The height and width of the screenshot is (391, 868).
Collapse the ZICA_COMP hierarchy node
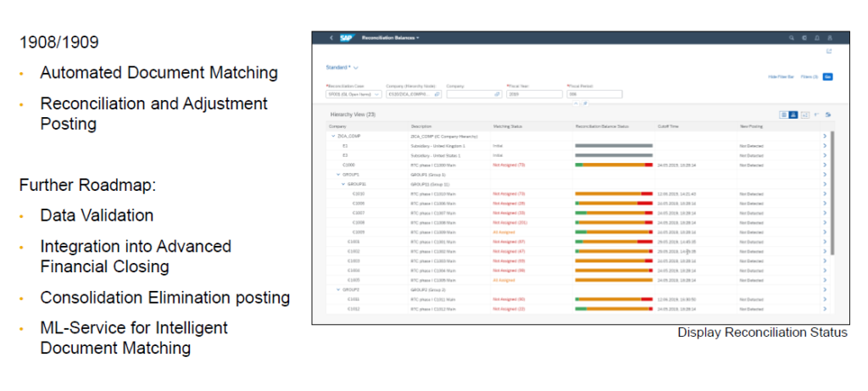pyautogui.click(x=333, y=135)
